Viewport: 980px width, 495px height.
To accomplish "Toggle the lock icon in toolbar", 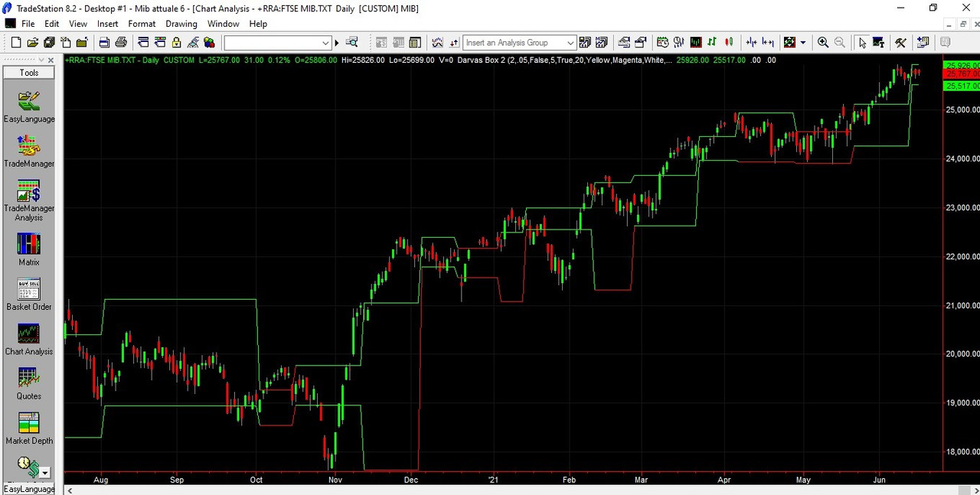I will (x=177, y=43).
